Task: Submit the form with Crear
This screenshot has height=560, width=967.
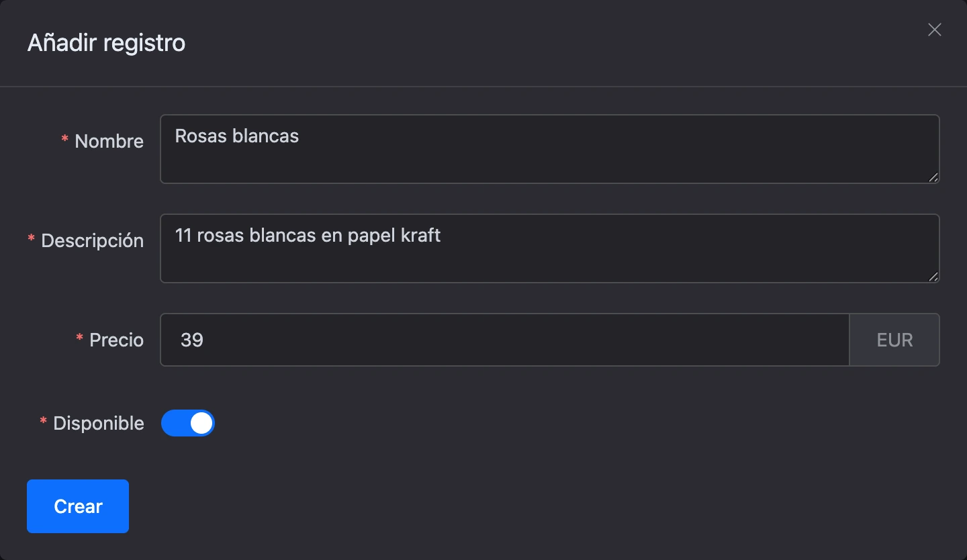Action: pos(78,506)
